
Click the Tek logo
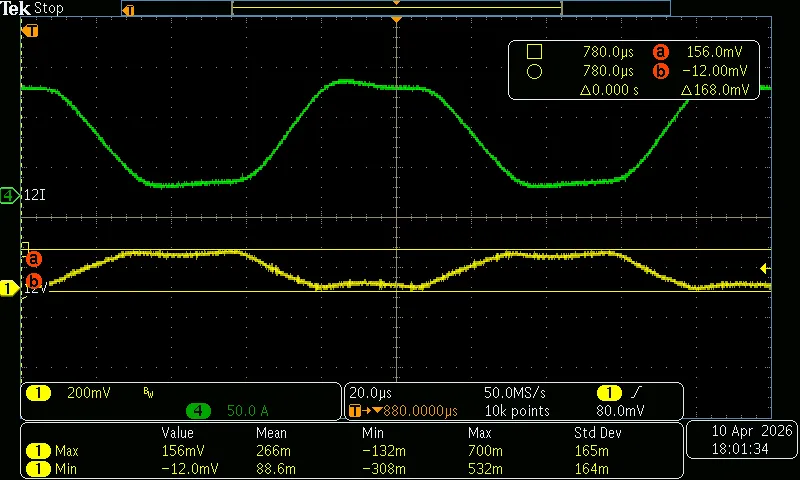(16, 8)
